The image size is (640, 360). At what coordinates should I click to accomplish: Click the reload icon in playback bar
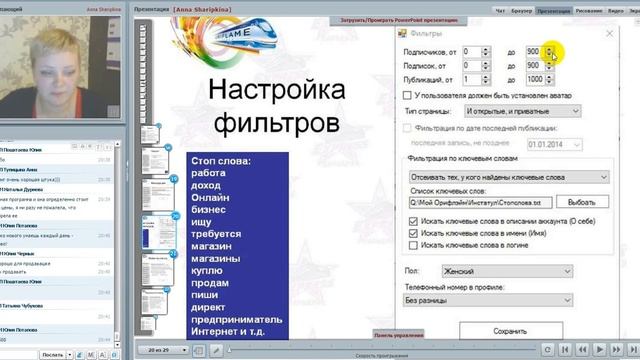(547, 350)
